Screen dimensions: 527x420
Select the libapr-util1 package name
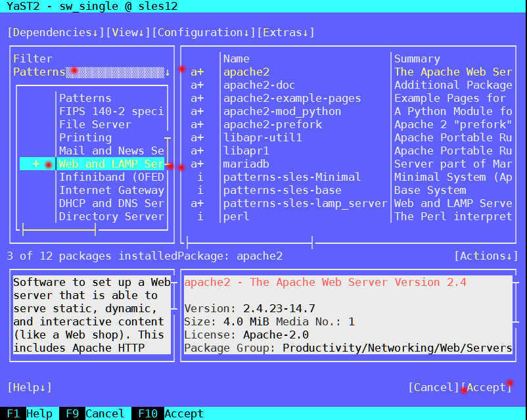point(262,137)
